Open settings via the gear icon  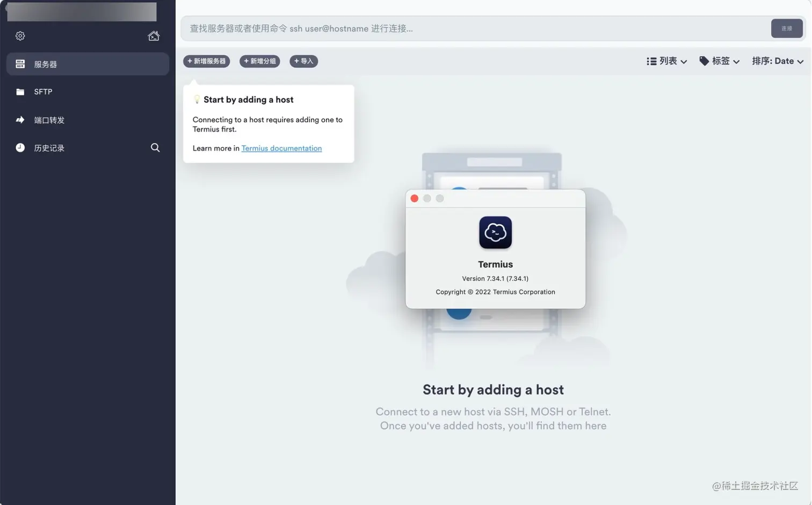(x=20, y=36)
